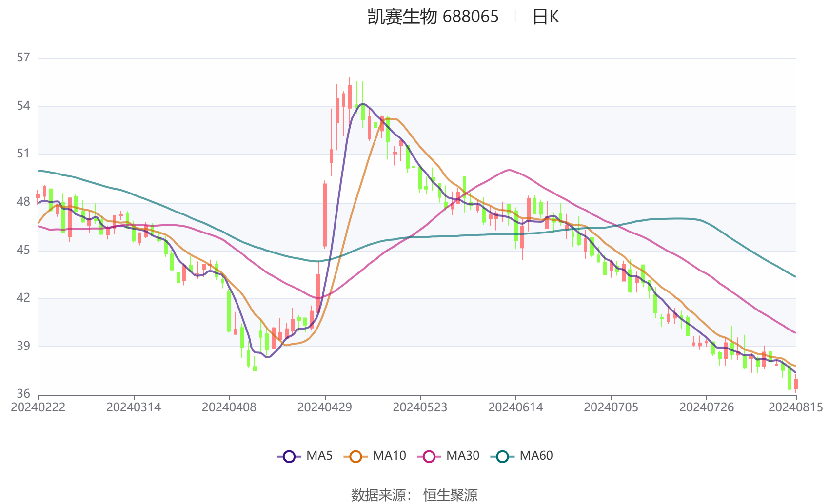Image resolution: width=829 pixels, height=504 pixels.
Task: Click the y-axis value 48
Action: (23, 202)
